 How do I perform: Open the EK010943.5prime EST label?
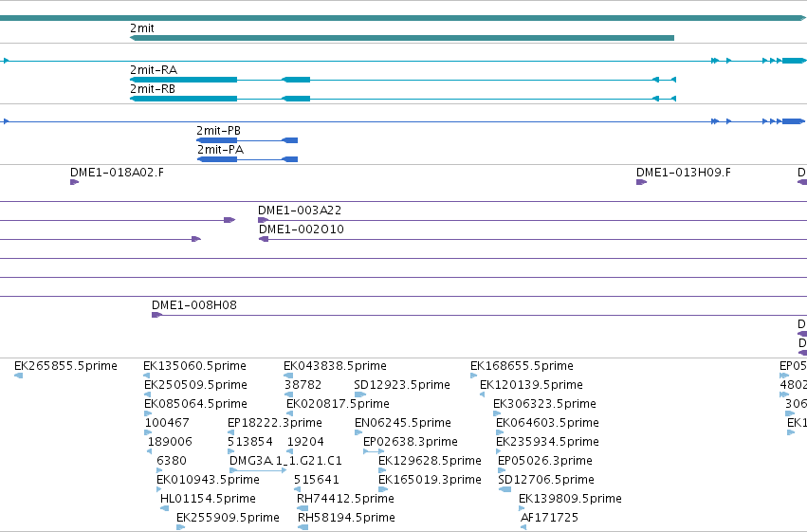pos(208,480)
